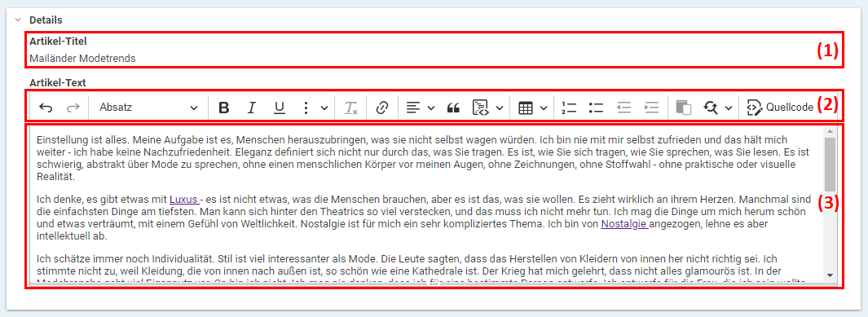868x317 pixels.
Task: Click the find and replace icon
Action: tap(712, 108)
